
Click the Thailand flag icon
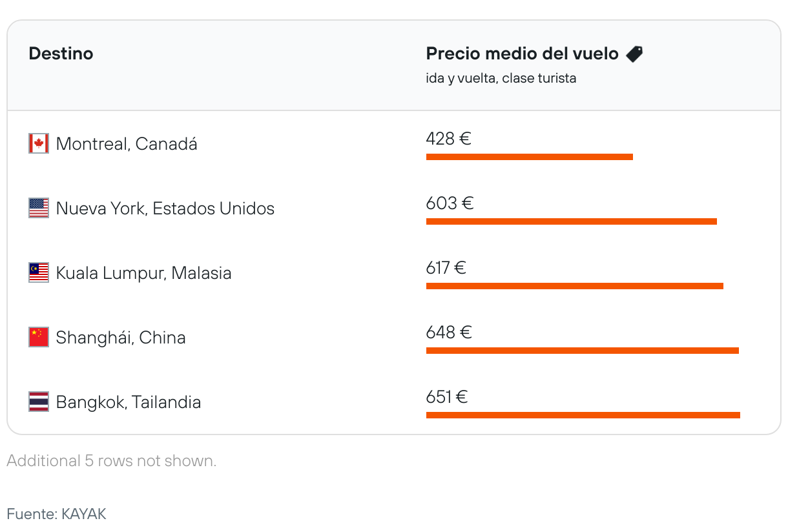(x=39, y=402)
